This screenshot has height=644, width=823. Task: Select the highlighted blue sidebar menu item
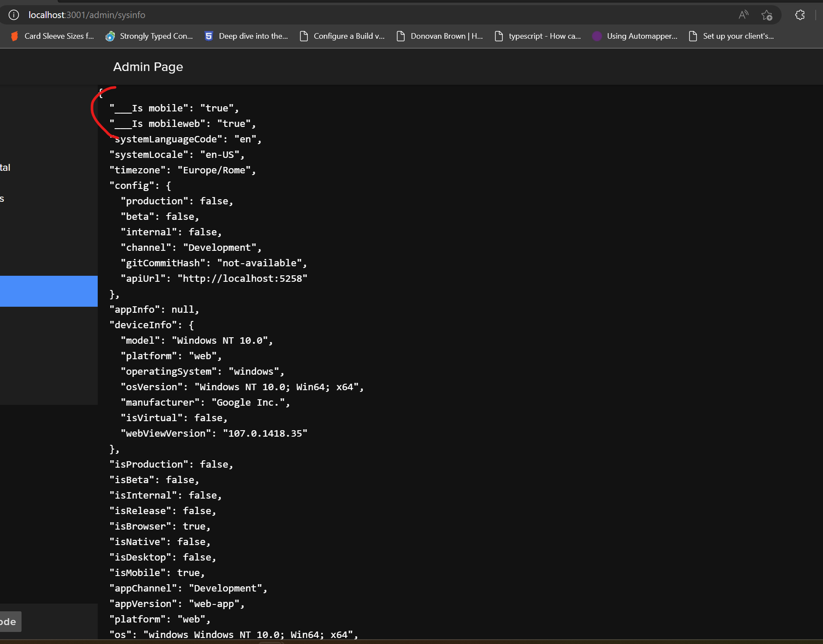coord(49,291)
